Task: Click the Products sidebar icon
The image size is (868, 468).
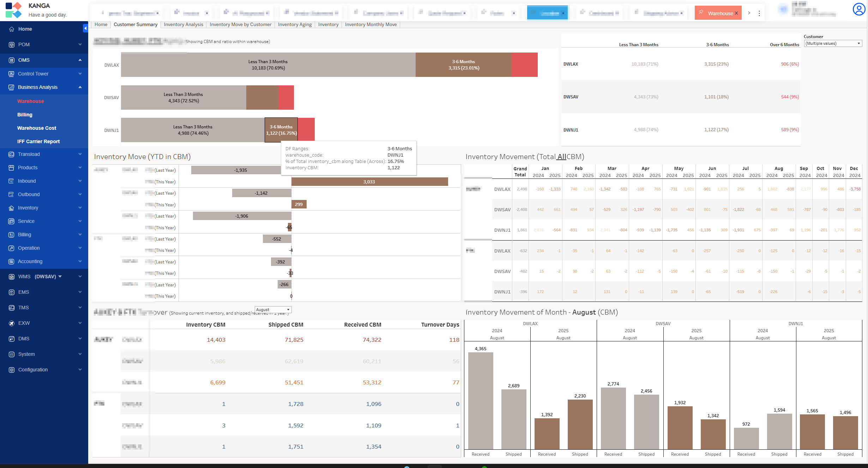Action: point(11,168)
